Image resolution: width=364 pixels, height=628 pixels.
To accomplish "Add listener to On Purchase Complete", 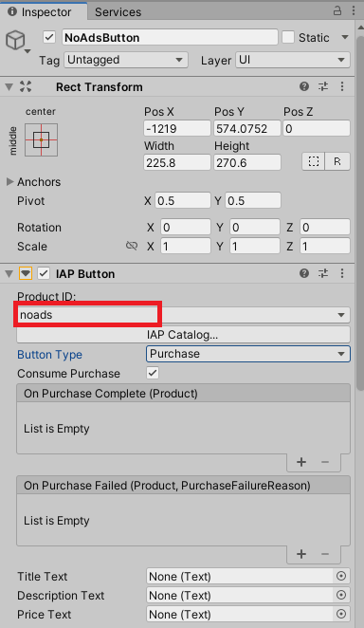I will tap(301, 462).
